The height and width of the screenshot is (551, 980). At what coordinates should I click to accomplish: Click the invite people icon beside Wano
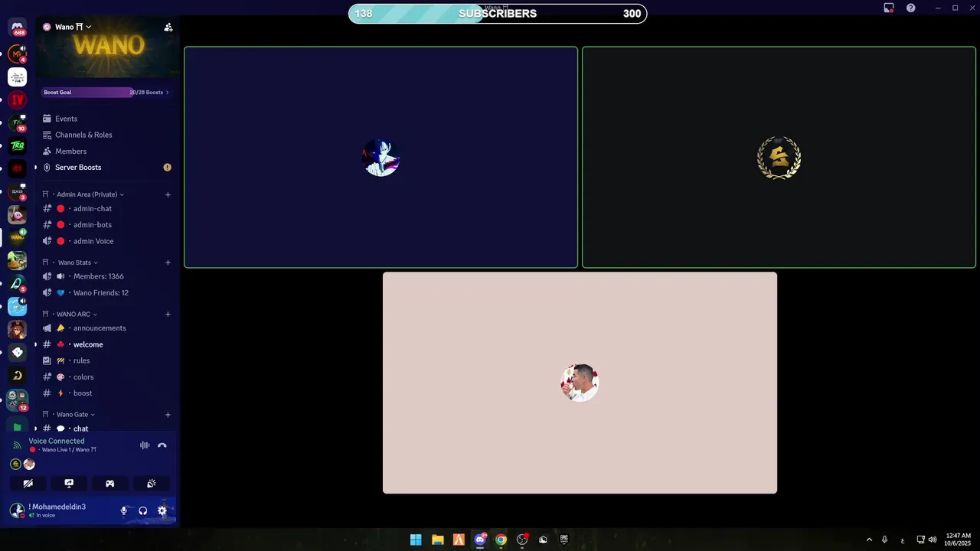point(168,28)
